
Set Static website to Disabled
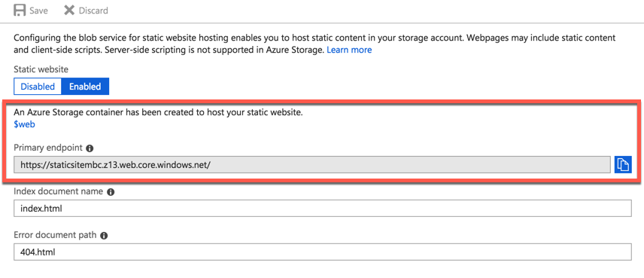(x=38, y=87)
